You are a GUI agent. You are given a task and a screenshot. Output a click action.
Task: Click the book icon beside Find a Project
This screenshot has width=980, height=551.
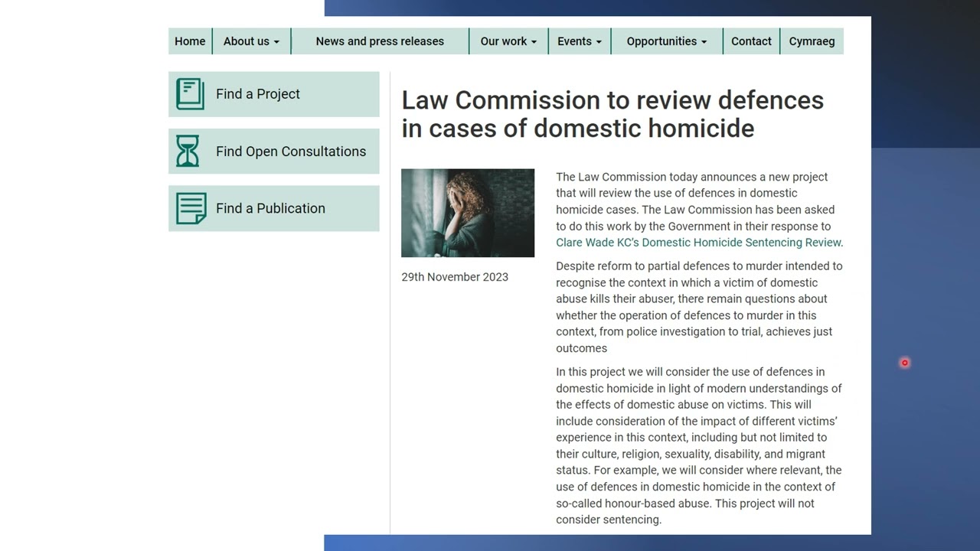pyautogui.click(x=190, y=94)
